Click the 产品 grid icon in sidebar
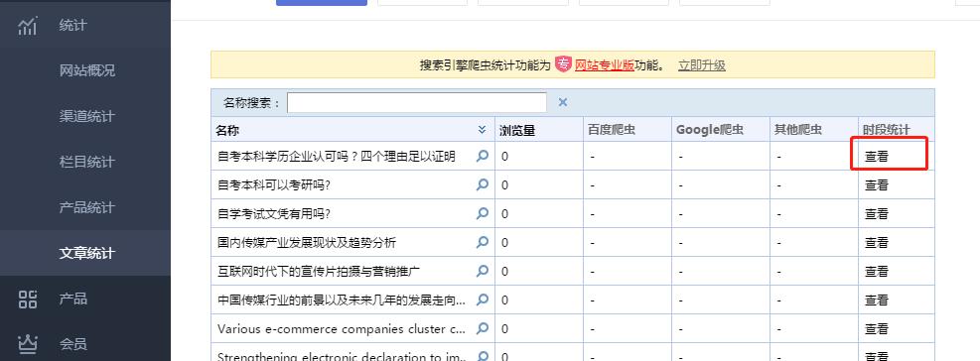 28,299
